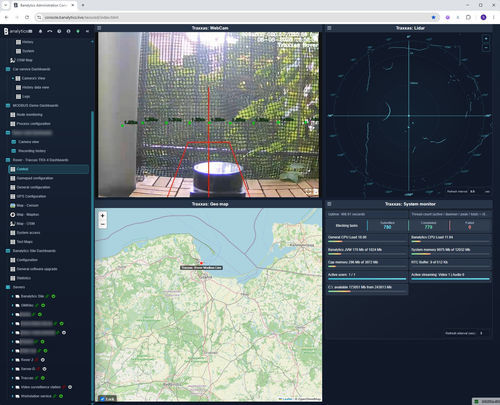Screen dimensions: 500x405
Task: Open the Traxxas Lidar panel menu icon
Action: [329, 28]
